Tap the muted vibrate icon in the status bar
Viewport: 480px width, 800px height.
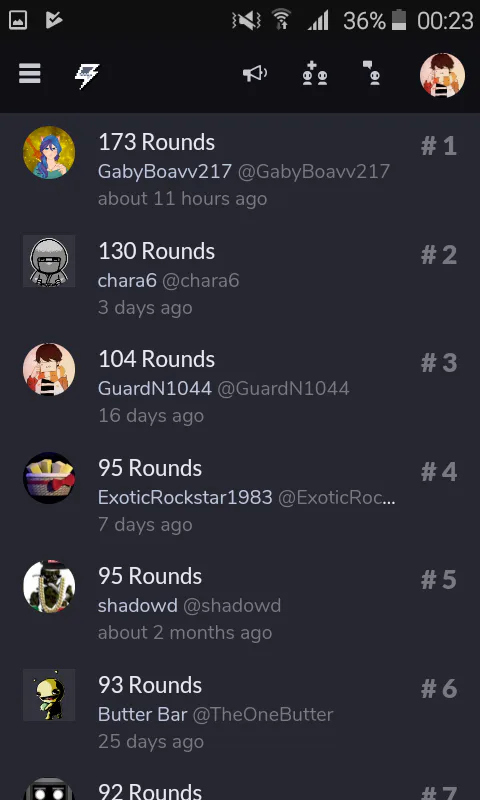pos(246,21)
